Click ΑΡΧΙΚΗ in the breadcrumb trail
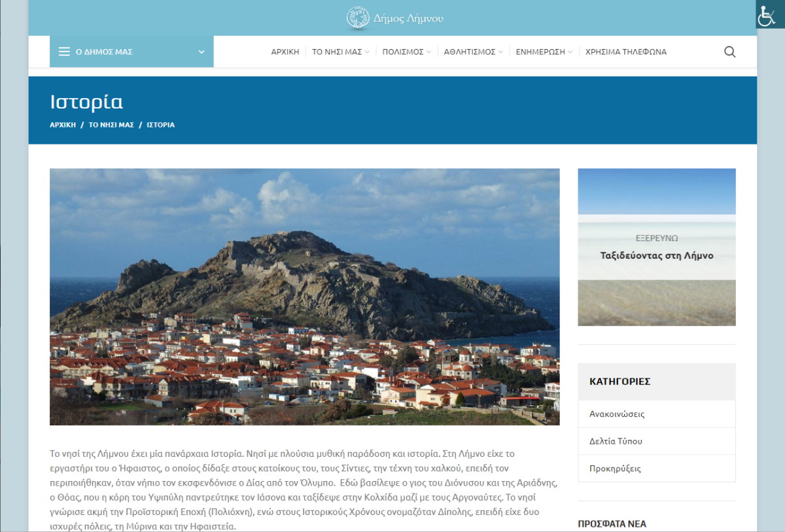The image size is (785, 532). click(x=63, y=124)
